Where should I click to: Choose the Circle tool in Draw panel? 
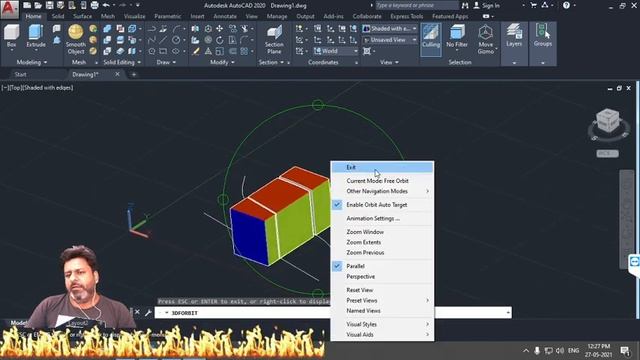coord(176,40)
